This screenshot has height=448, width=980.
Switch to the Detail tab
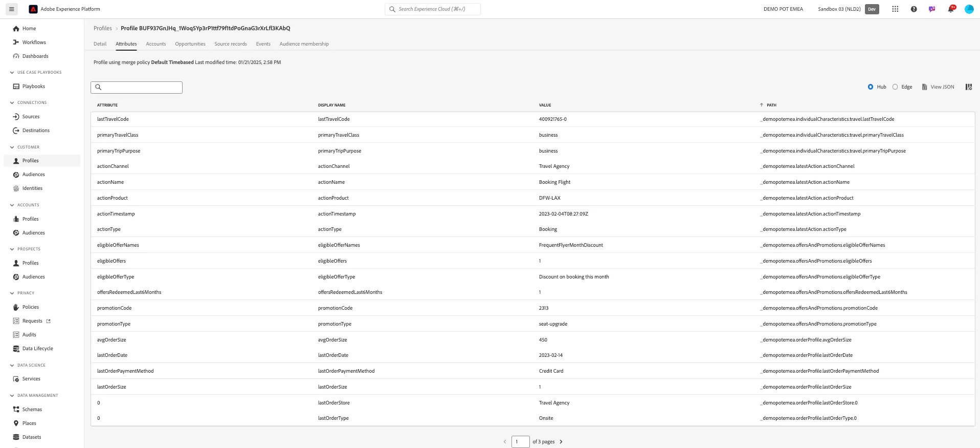tap(100, 44)
